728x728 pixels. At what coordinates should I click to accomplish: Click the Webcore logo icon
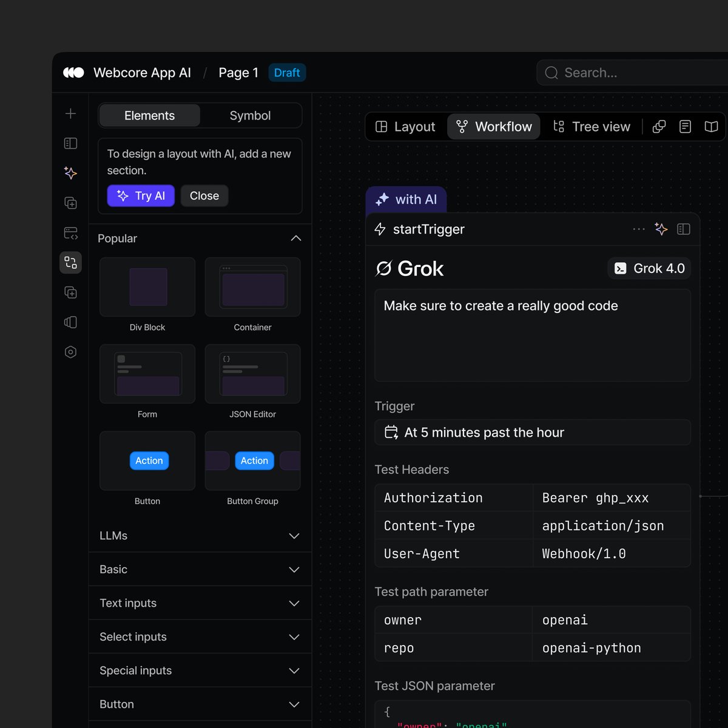tap(73, 73)
